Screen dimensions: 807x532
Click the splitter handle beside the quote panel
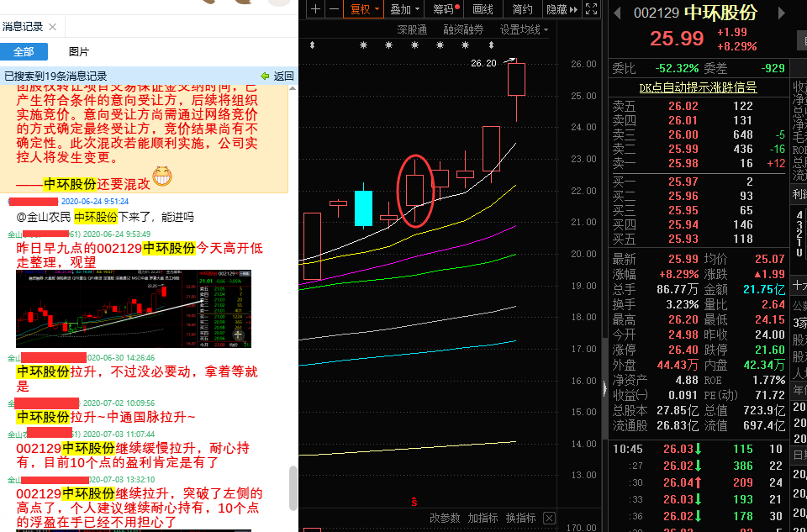click(605, 390)
